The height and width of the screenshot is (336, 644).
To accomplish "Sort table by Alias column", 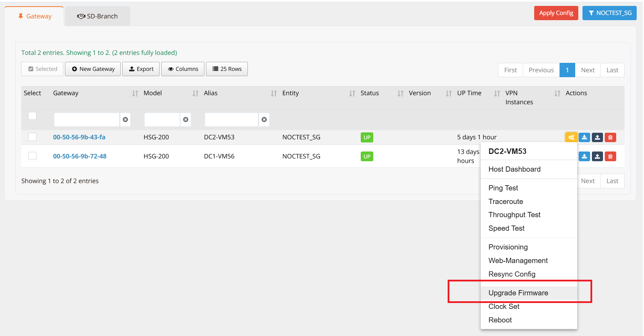I will pos(274,93).
